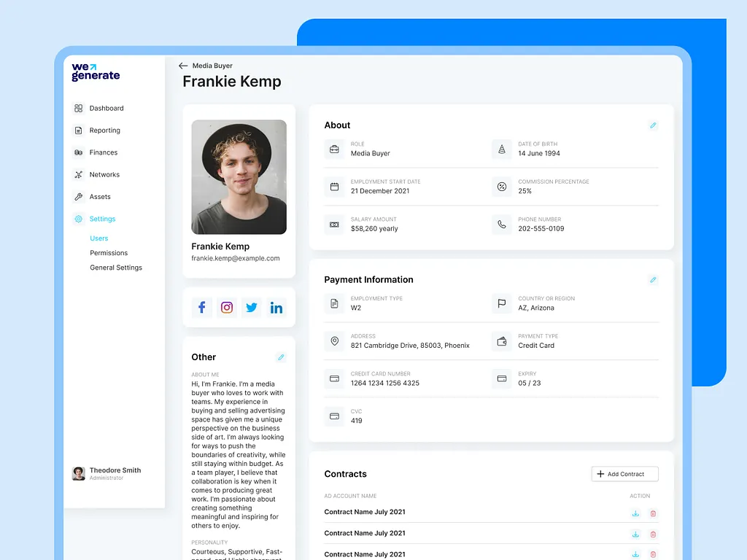Click the briefcase icon beside Role
This screenshot has width=747, height=560.
334,149
